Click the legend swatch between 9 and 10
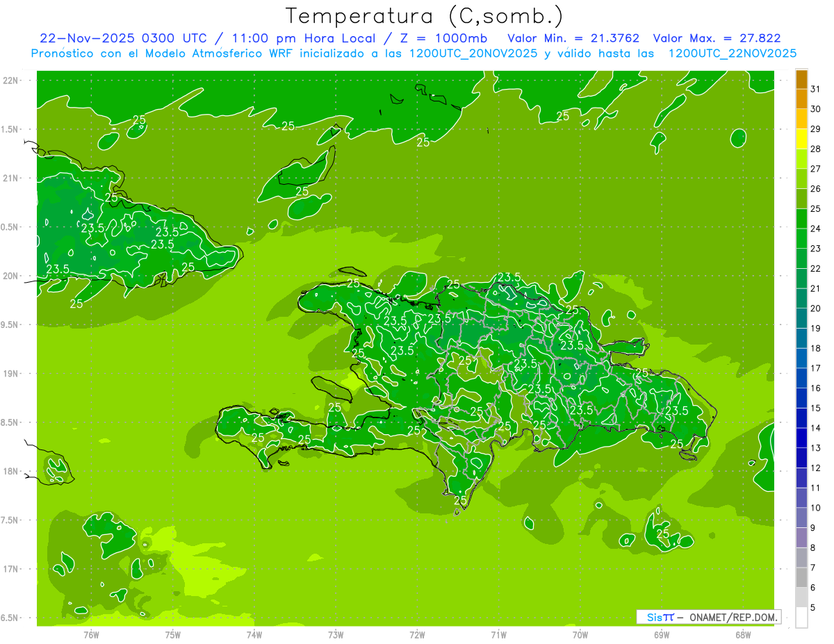Image resolution: width=834 pixels, height=644 pixels. click(x=801, y=518)
